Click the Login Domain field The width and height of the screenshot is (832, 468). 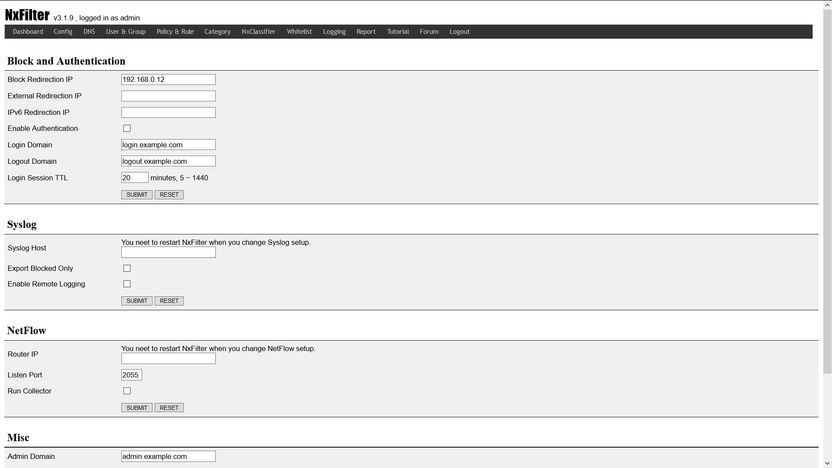[x=168, y=145]
